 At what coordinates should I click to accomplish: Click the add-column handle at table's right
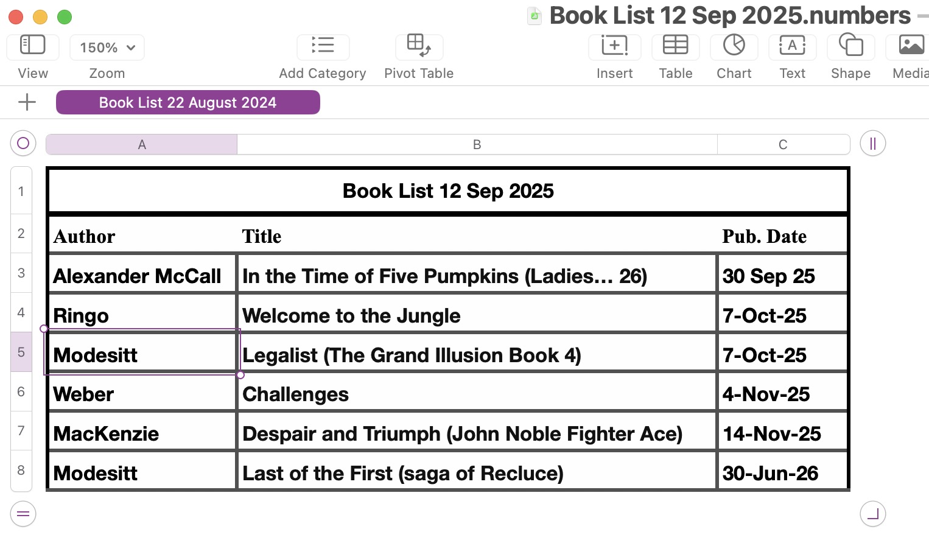click(x=872, y=144)
